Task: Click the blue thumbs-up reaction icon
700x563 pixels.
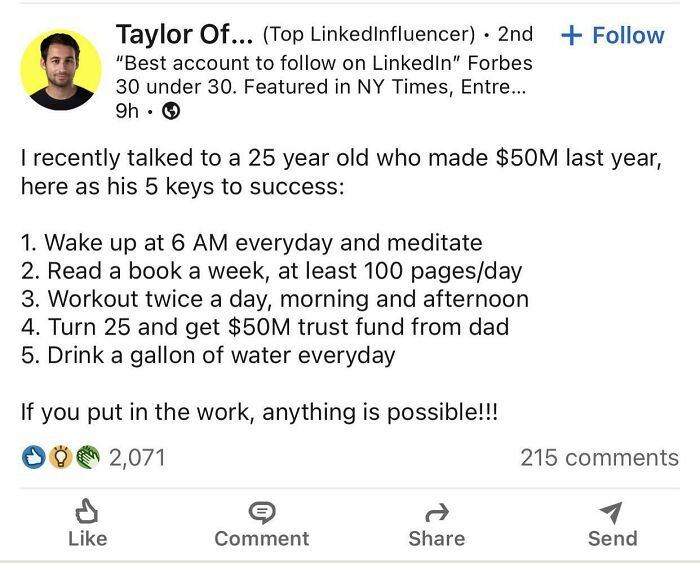Action: (32, 458)
